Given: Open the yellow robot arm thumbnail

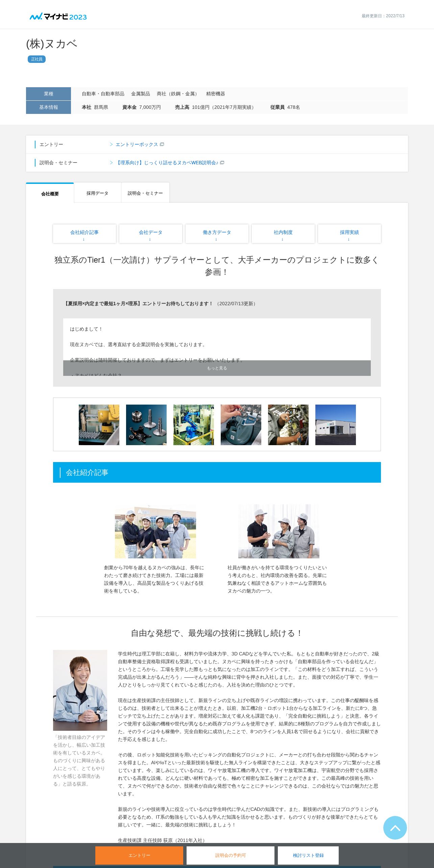Looking at the screenshot, I should click(99, 425).
